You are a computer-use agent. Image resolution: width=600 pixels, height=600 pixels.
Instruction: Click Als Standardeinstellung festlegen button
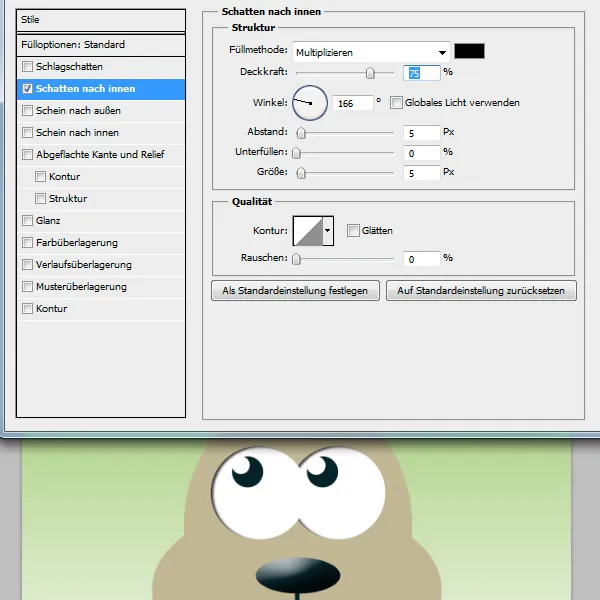295,291
